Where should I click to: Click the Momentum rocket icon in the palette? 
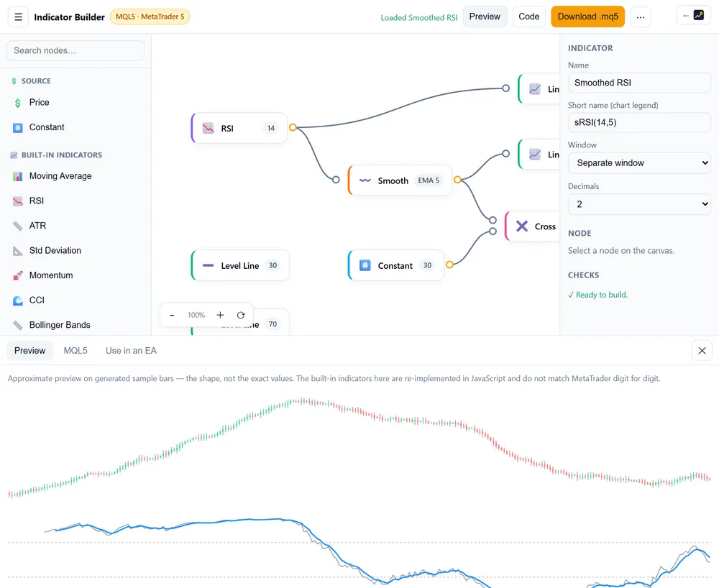pos(17,275)
